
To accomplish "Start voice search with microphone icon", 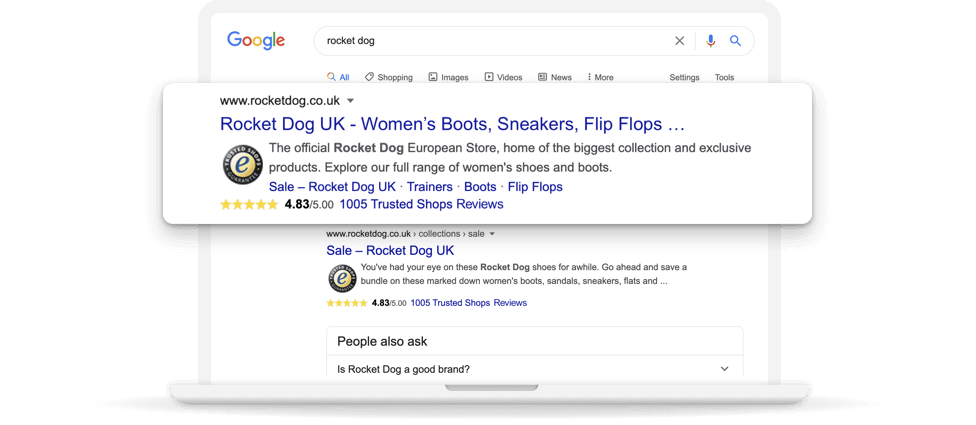I will pos(711,41).
